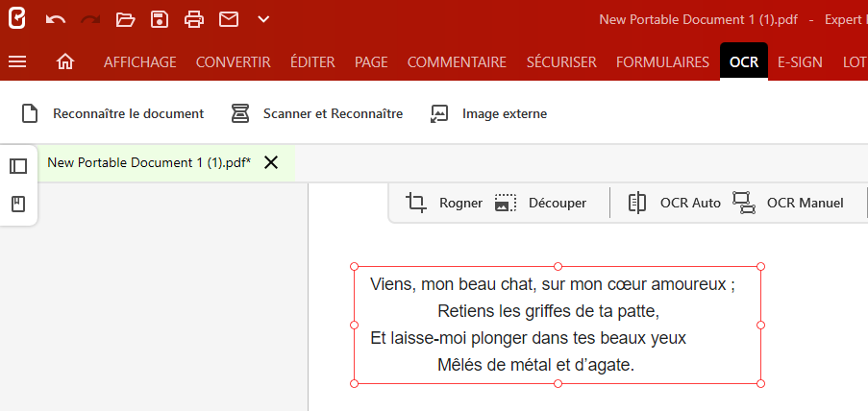Open a file with folder icon

(126, 20)
